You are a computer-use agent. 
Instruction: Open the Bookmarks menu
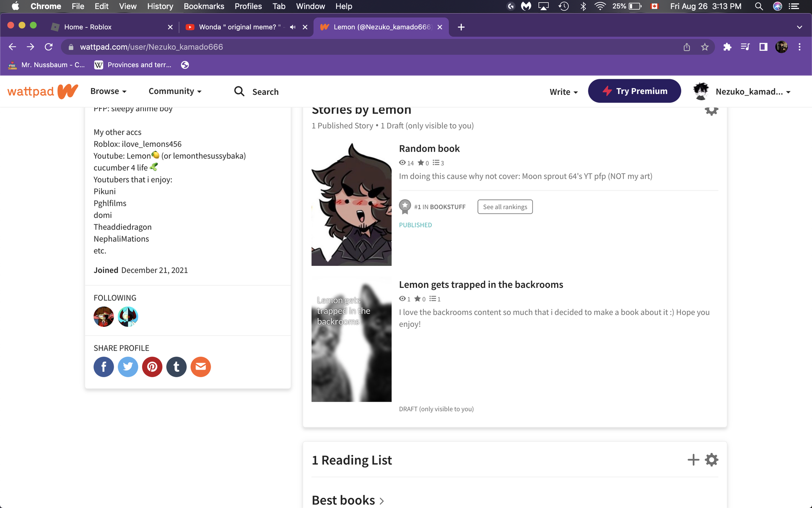tap(204, 6)
